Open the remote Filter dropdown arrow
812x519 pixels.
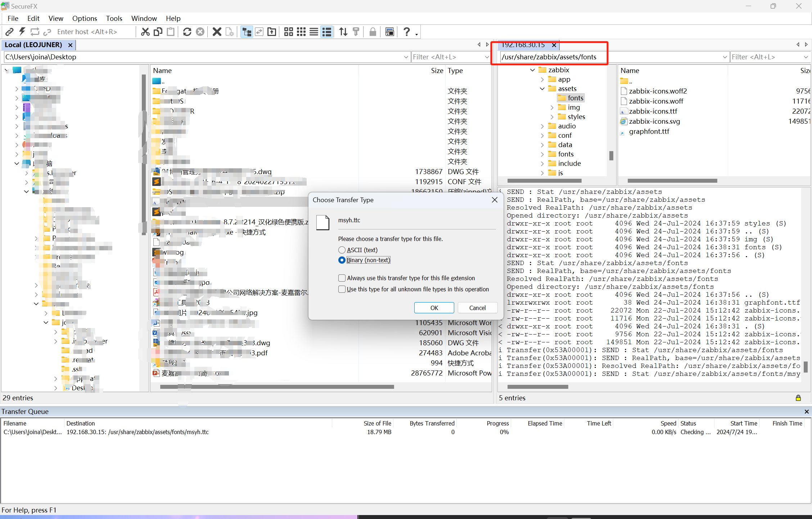point(806,57)
